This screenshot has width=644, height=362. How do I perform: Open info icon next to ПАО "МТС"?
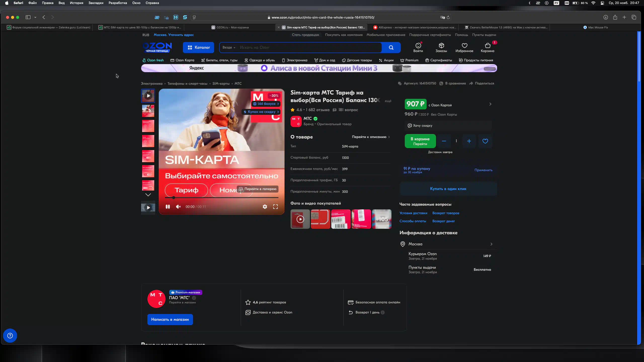click(194, 298)
